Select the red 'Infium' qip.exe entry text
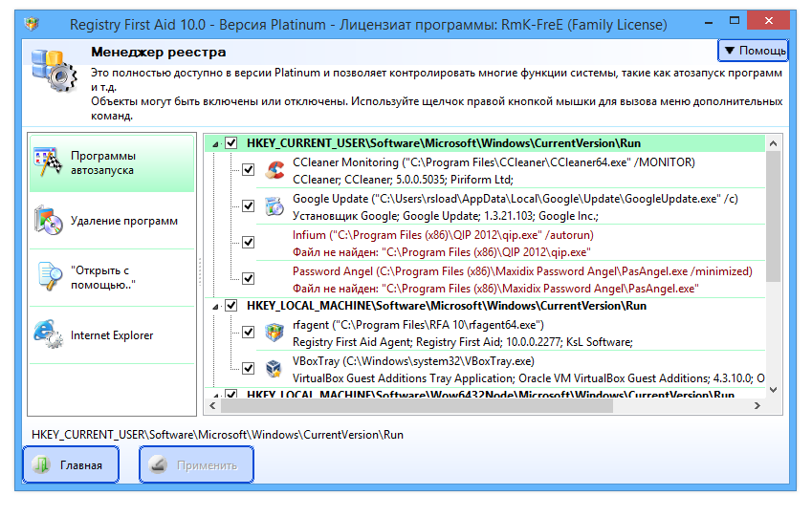 tap(443, 235)
